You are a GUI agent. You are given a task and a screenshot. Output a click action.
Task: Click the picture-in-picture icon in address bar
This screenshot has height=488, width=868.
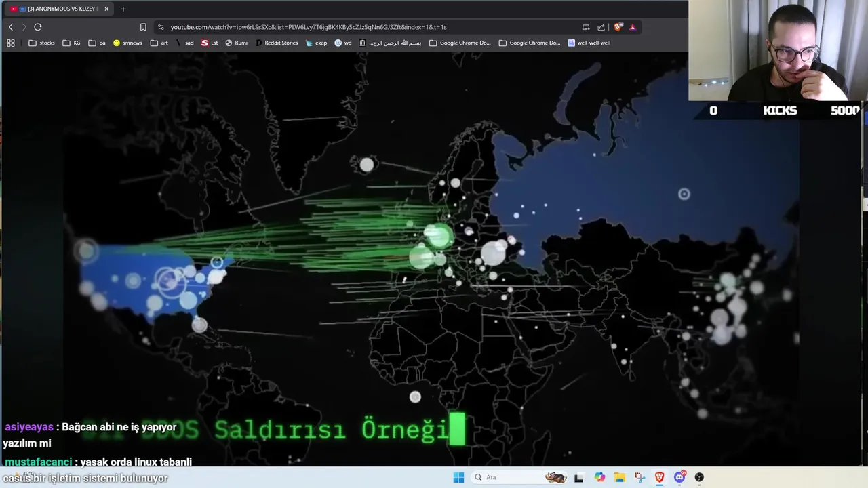point(586,27)
